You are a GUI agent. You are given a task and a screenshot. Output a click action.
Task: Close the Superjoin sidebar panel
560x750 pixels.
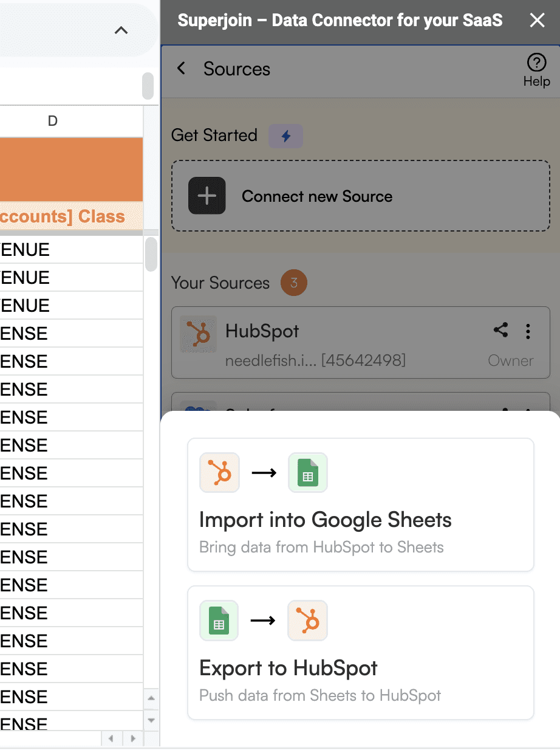point(537,21)
